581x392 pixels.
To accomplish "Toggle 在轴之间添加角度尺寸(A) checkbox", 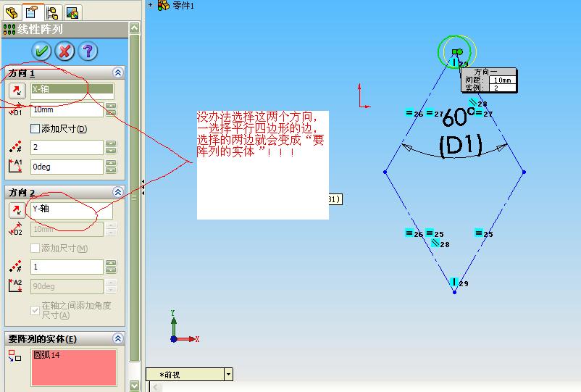I will click(x=35, y=310).
